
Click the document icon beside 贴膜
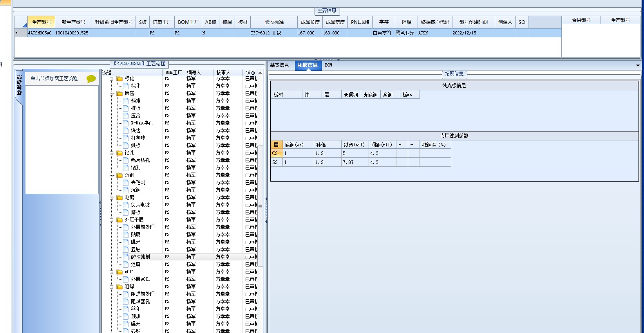click(x=126, y=234)
